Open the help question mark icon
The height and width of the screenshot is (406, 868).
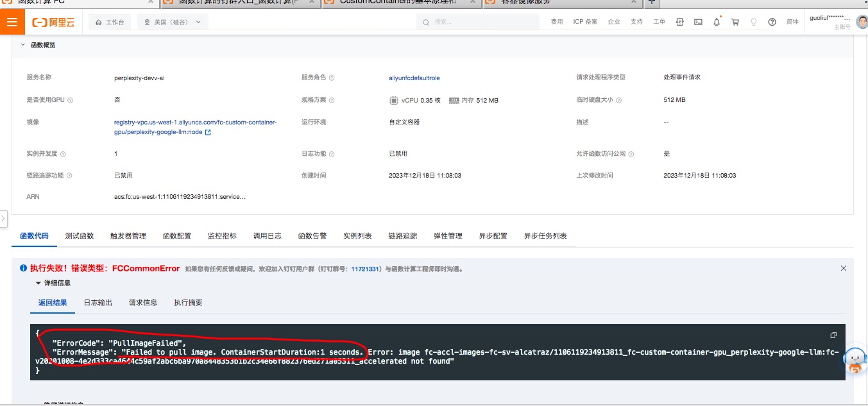772,22
